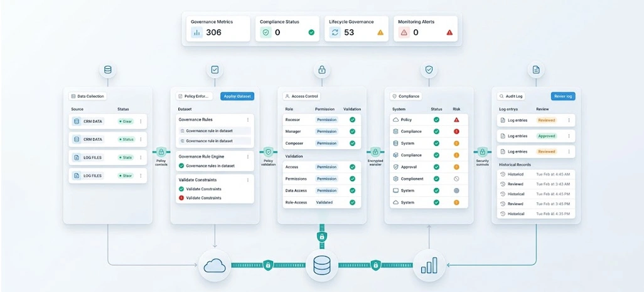This screenshot has width=644, height=292.
Task: Click the Review log button in Audit Log
Action: (x=563, y=96)
